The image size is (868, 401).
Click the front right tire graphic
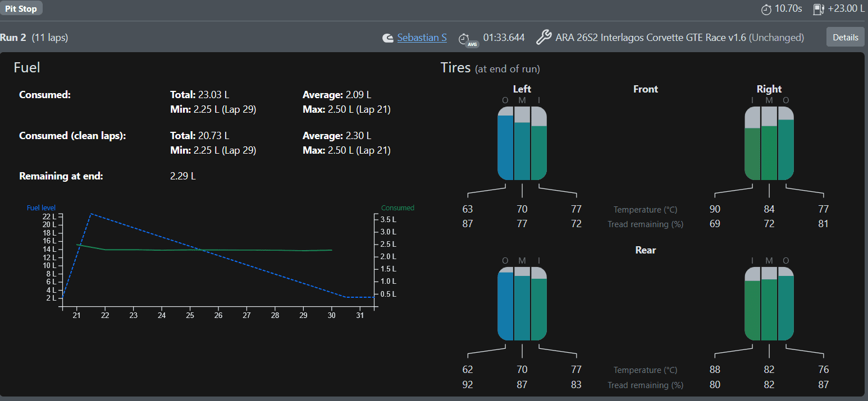click(769, 143)
